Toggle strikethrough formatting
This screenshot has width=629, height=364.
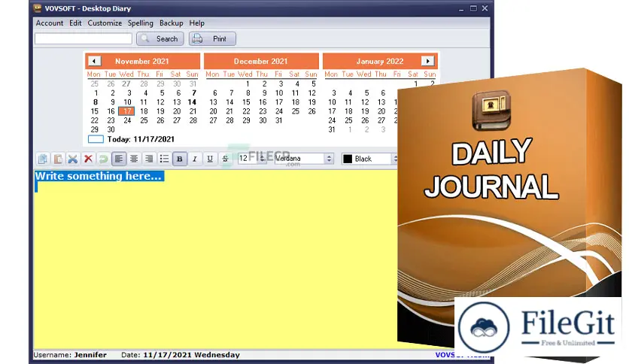[x=225, y=159]
